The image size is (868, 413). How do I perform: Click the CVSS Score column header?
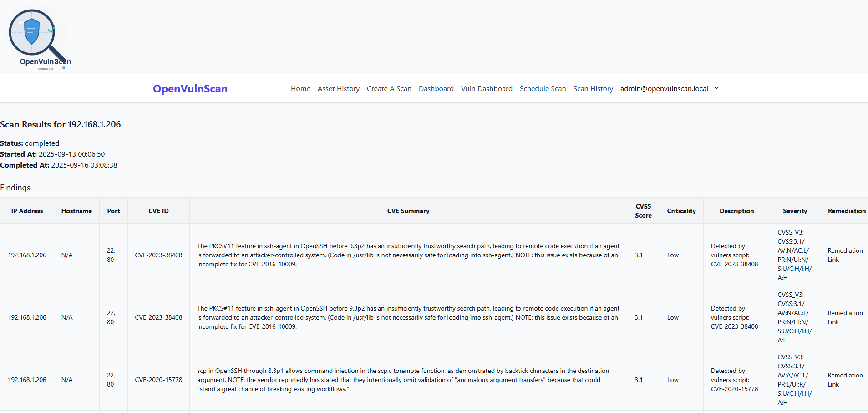click(643, 211)
